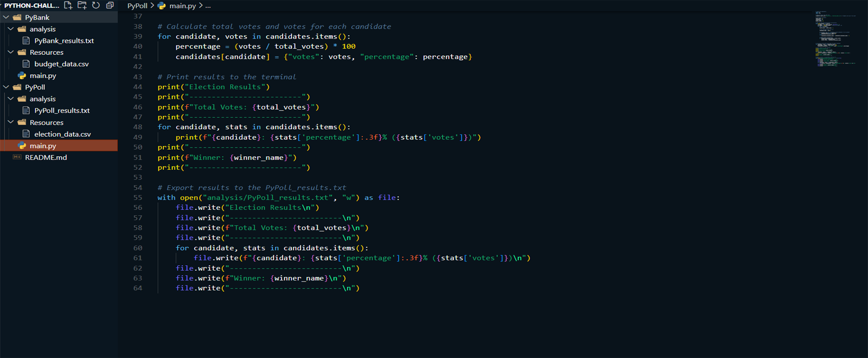This screenshot has width=868, height=358.
Task: Select the highlighted main.py under PyPoll
Action: [x=43, y=146]
